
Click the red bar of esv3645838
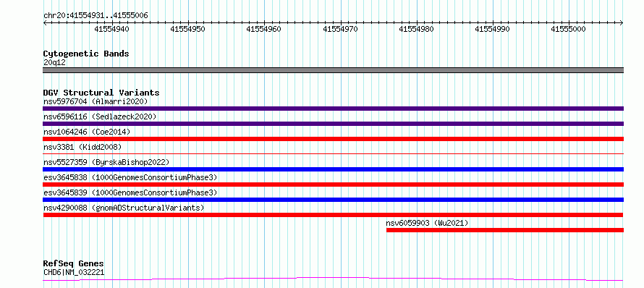pos(333,185)
